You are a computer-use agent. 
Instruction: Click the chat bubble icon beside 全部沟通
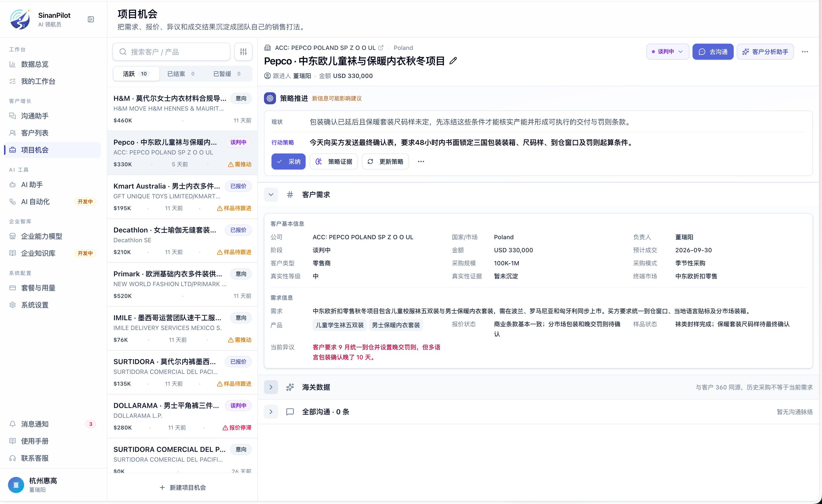[x=290, y=412]
